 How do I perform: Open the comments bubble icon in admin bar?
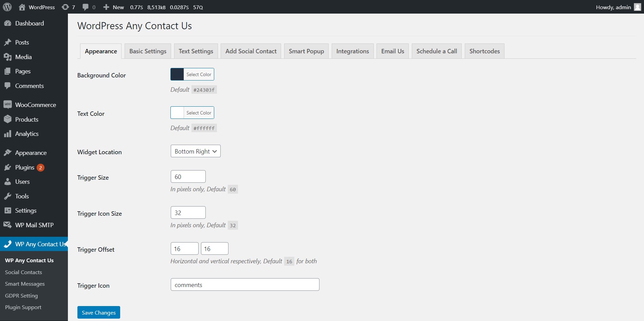(86, 7)
